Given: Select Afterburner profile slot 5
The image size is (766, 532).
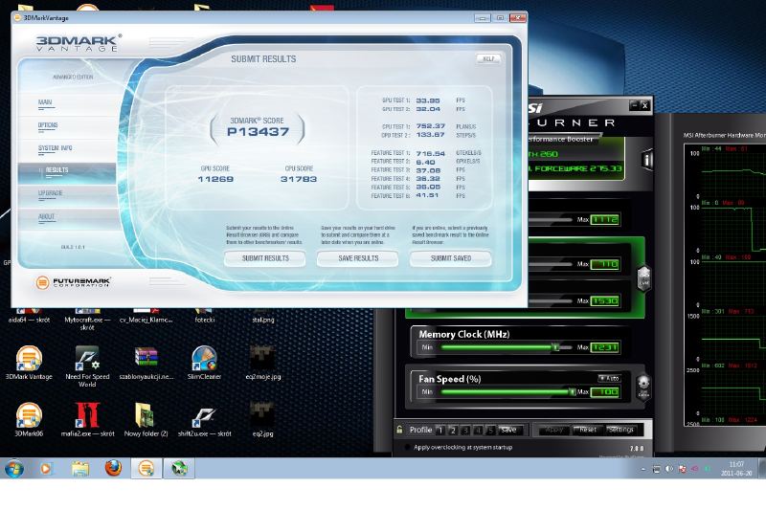Looking at the screenshot, I should click(x=490, y=430).
